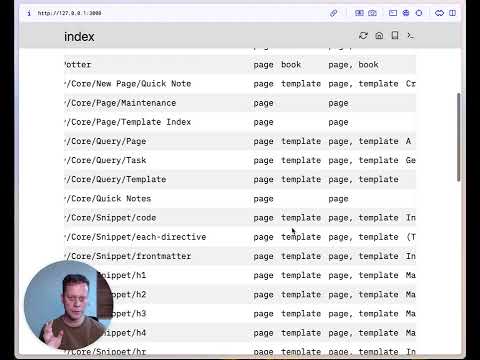Click the code brackets icon in browser toolbar
Viewport: 480px width, 360px height.
439,13
